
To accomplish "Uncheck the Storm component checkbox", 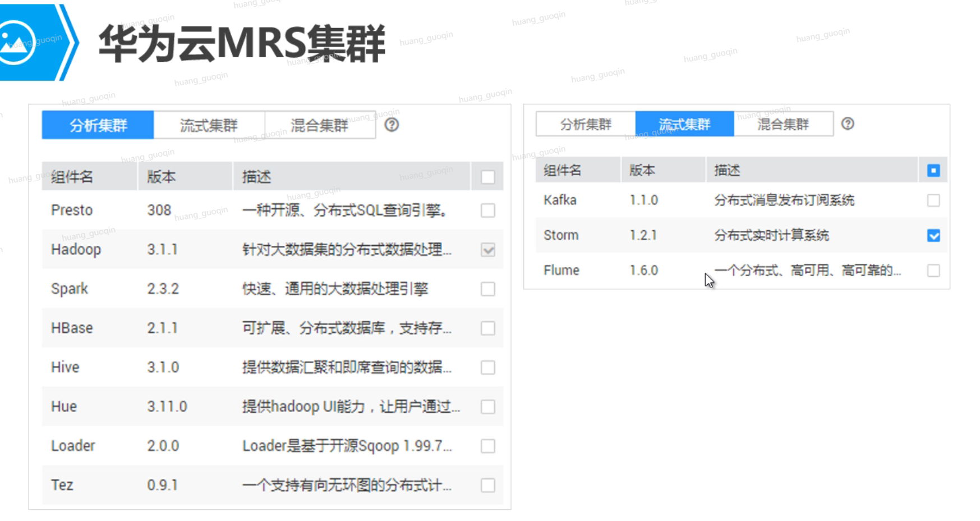I will 933,235.
